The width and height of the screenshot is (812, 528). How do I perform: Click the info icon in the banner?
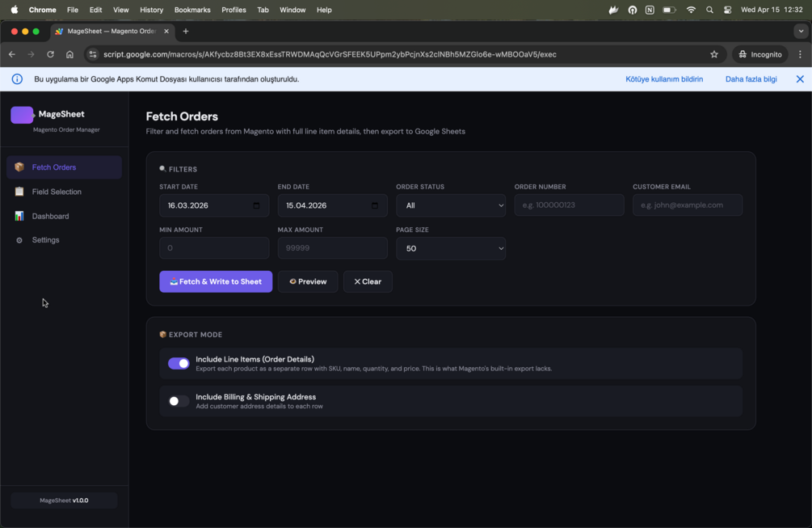[17, 79]
